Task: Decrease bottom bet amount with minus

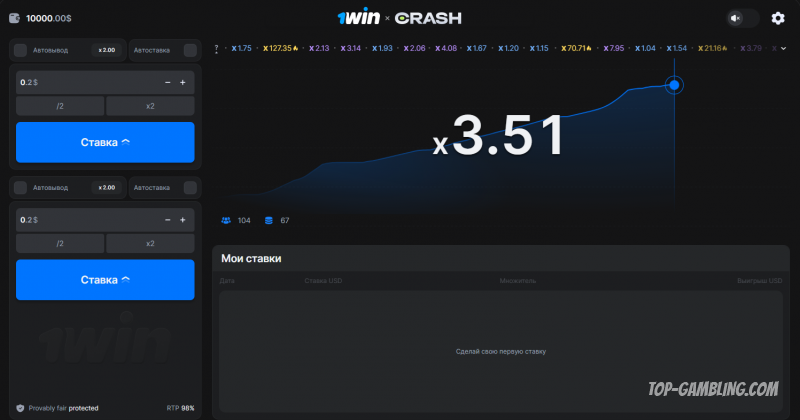Action: [x=166, y=220]
